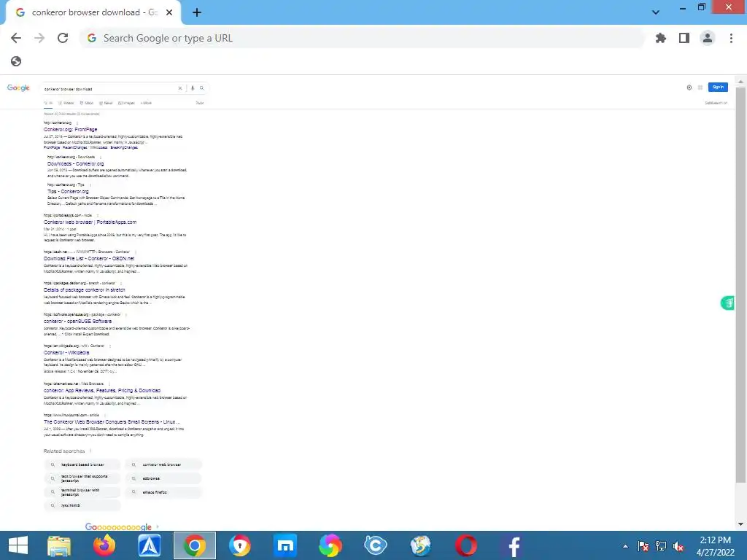Viewport: 747px width, 560px height.
Task: Click the scrollbar down arrow
Action: tap(740, 524)
